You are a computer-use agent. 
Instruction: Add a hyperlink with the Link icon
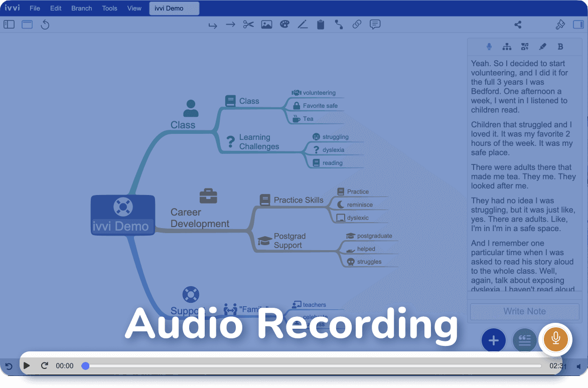(357, 24)
